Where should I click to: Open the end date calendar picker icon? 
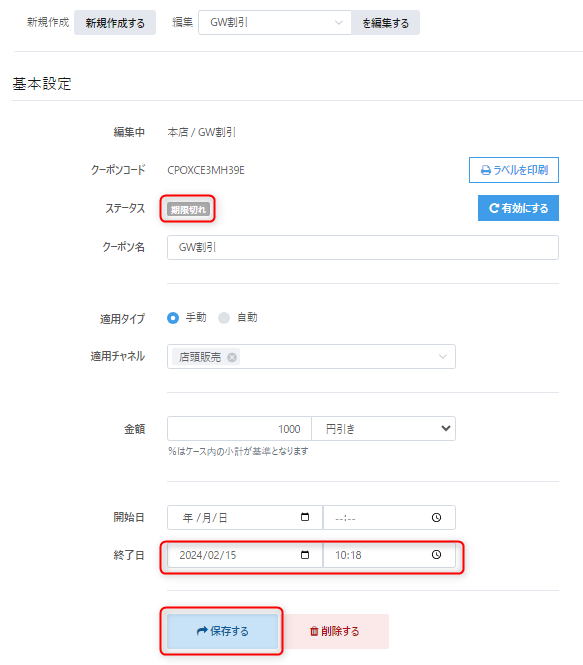(304, 555)
